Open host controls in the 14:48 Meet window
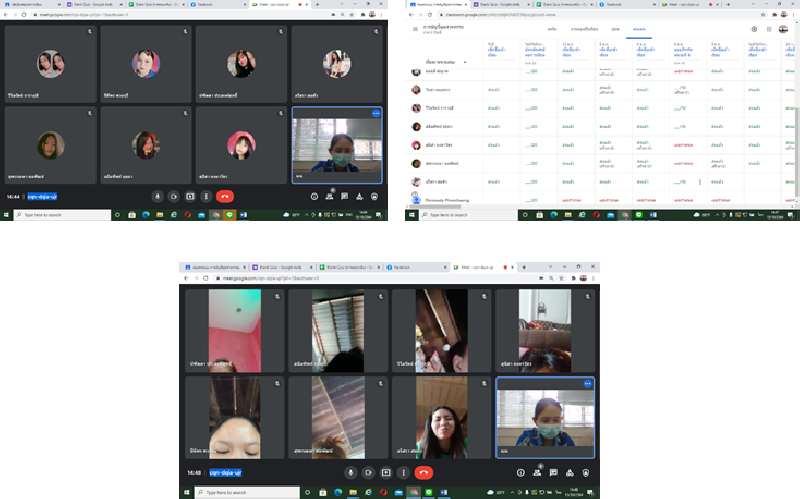 tap(586, 473)
